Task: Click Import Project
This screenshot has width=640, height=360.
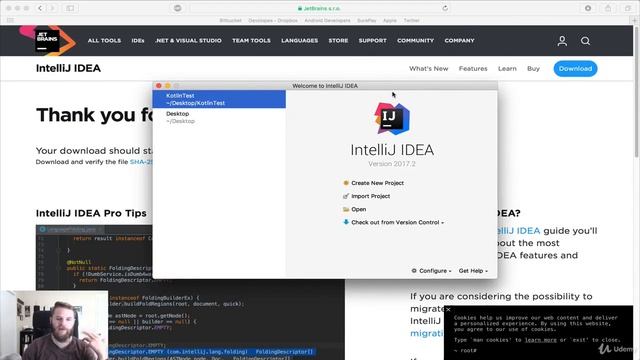Action: pos(371,196)
